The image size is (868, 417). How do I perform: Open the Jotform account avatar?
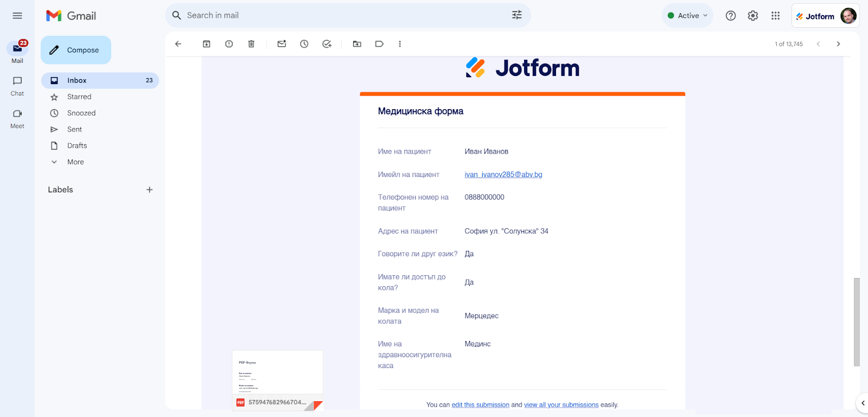click(848, 16)
